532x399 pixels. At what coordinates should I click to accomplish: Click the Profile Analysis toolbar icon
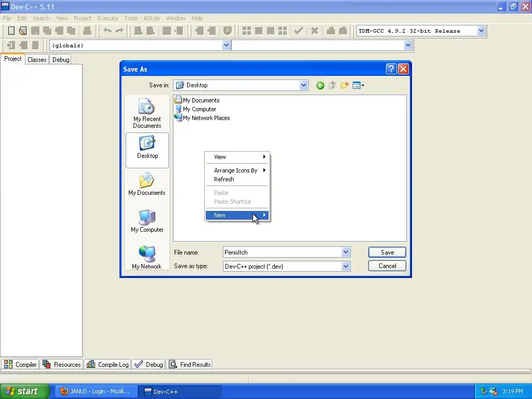pyautogui.click(x=331, y=31)
